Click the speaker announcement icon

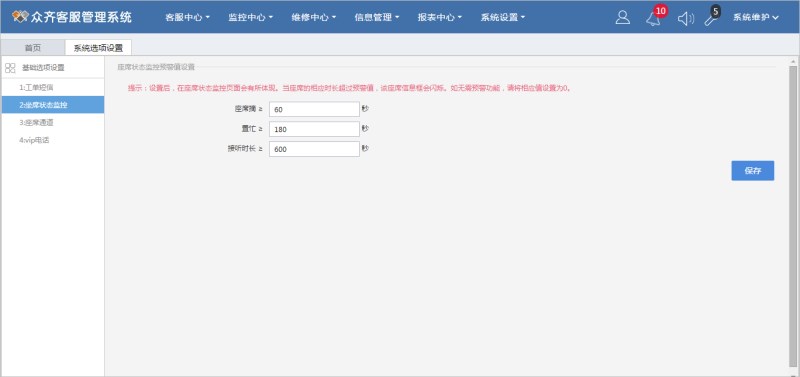pyautogui.click(x=686, y=19)
